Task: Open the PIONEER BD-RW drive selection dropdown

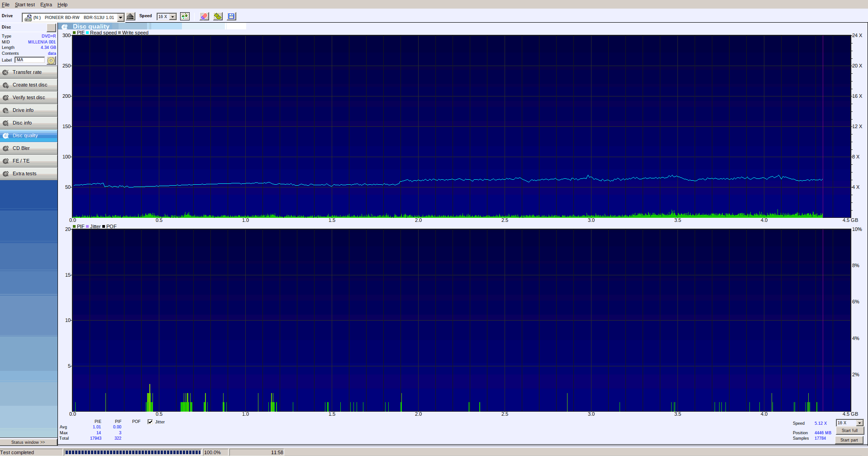Action: pos(120,17)
